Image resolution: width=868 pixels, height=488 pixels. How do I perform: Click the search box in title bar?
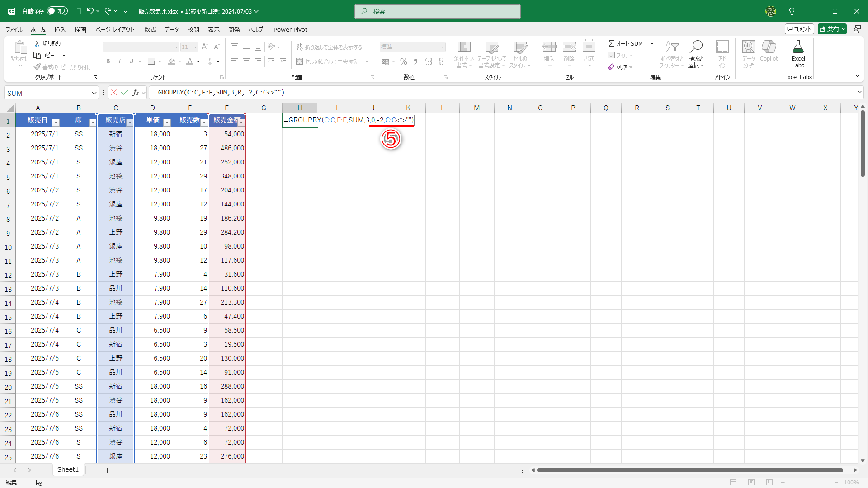coord(438,11)
